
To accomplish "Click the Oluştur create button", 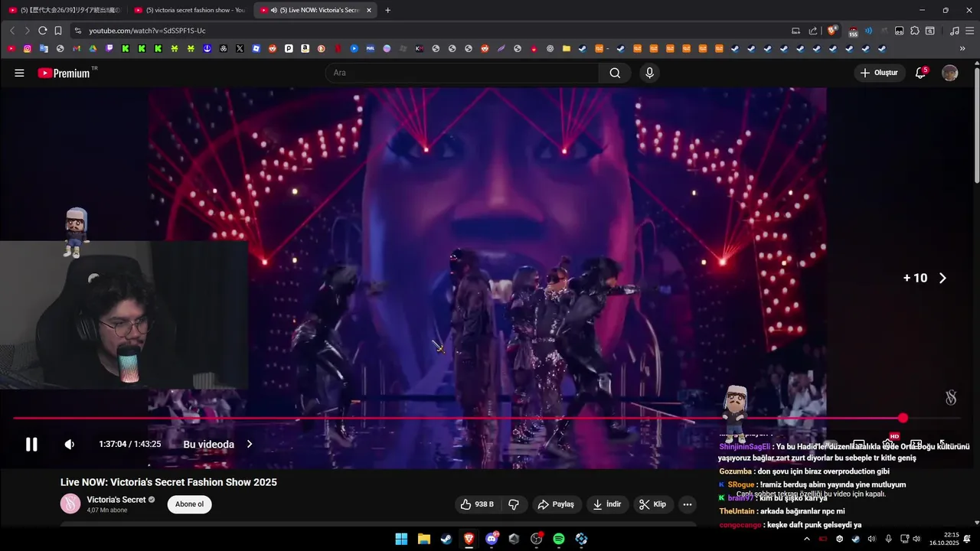I will [879, 73].
